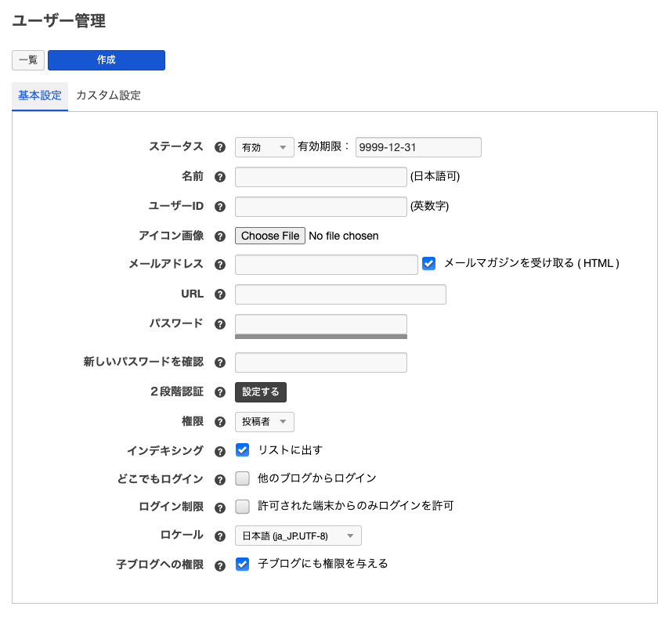Expand the 権限 投稿者 dropdown

point(264,422)
